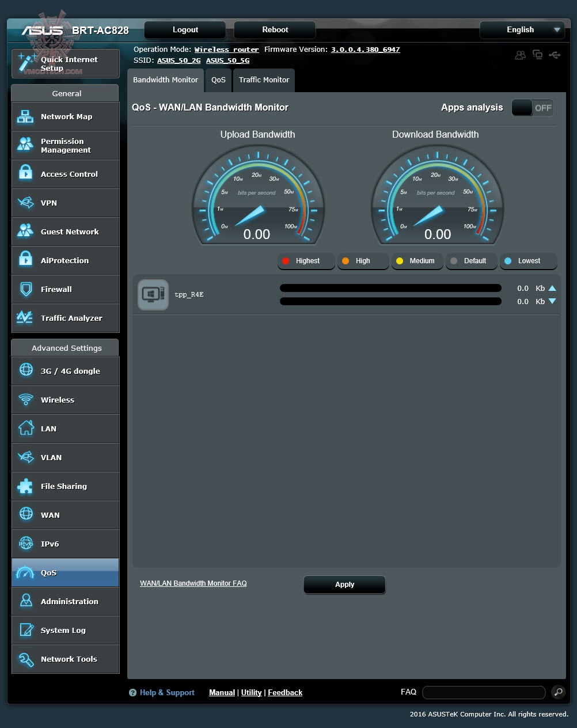This screenshot has height=728, width=577.
Task: Click the USB status icon
Action: pyautogui.click(x=555, y=55)
